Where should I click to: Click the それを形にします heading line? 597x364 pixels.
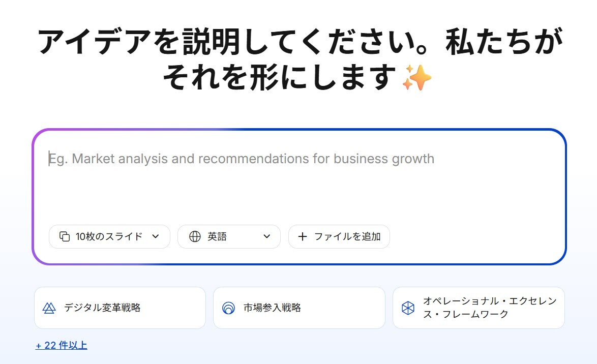(280, 79)
